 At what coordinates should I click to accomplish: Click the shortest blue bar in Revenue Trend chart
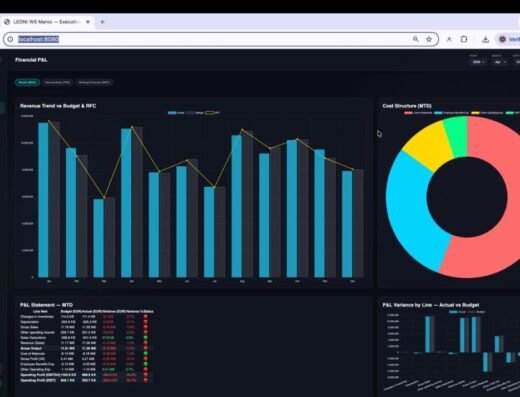point(98,238)
